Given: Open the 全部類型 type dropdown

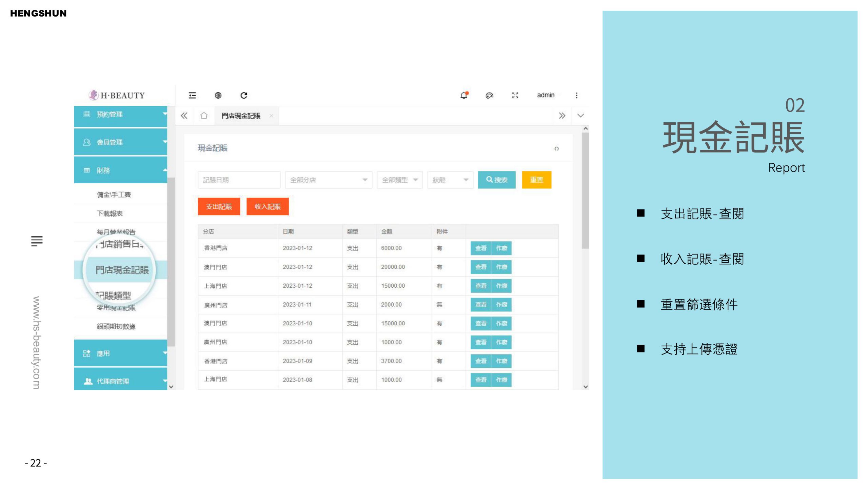Looking at the screenshot, I should tap(400, 180).
